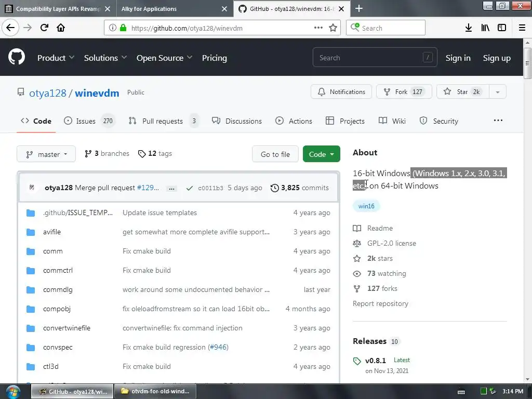Switch to the Wiki tab
This screenshot has width=532, height=399.
pos(392,121)
